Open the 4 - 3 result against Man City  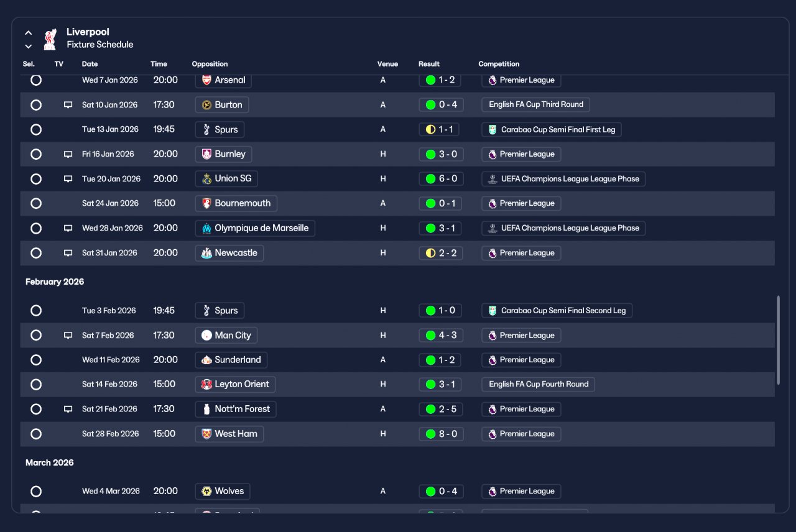pyautogui.click(x=441, y=336)
